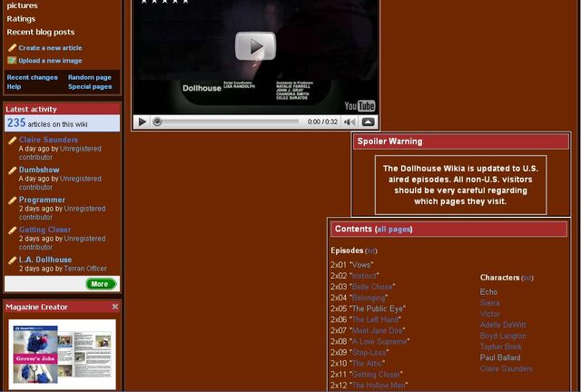
Task: Open Recent changes link
Action: click(x=33, y=77)
